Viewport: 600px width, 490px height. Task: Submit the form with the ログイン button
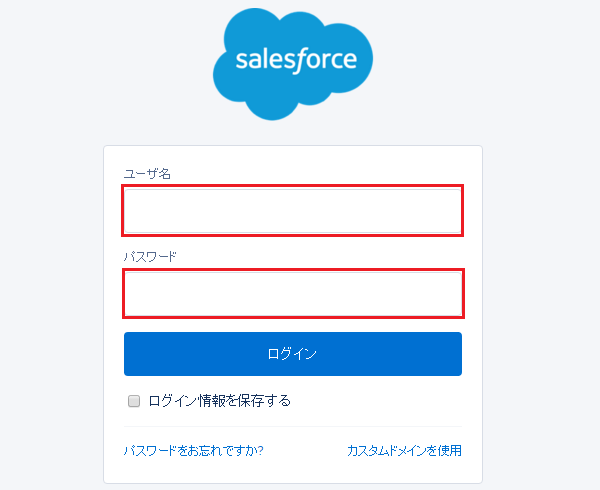pos(293,354)
